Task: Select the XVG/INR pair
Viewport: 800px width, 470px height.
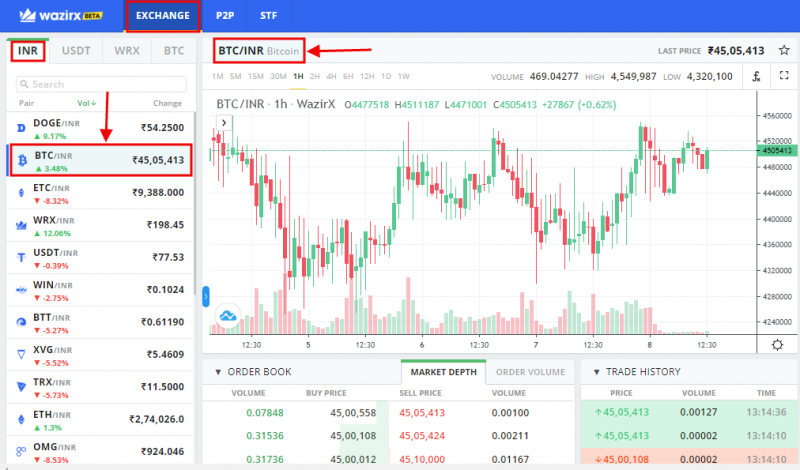Action: (101, 355)
